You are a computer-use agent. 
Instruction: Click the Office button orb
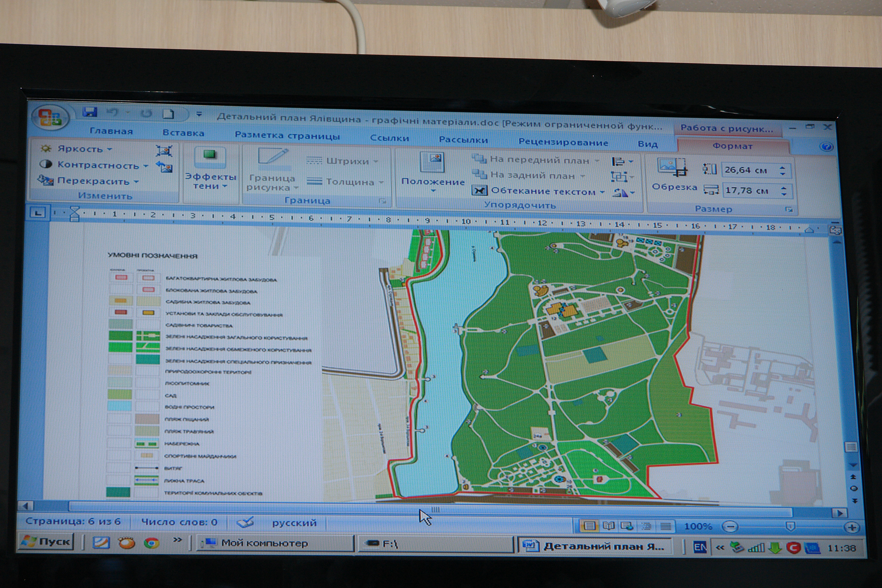coord(50,117)
